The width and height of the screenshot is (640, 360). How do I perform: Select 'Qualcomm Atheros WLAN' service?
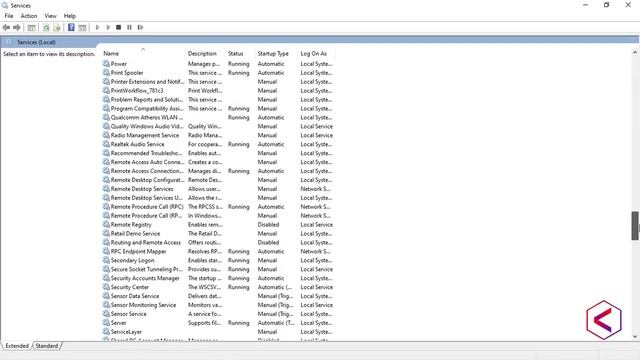(x=147, y=118)
